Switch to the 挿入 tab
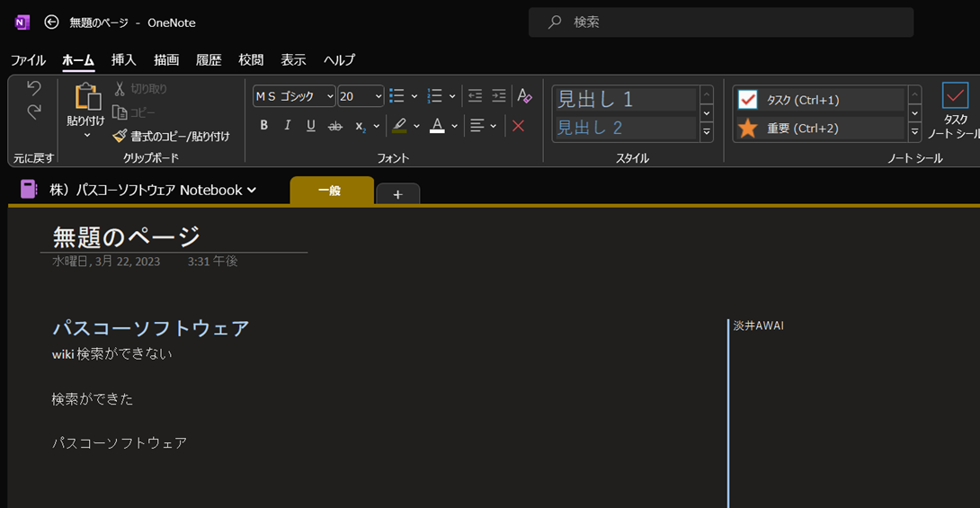The width and height of the screenshot is (980, 508). 124,60
